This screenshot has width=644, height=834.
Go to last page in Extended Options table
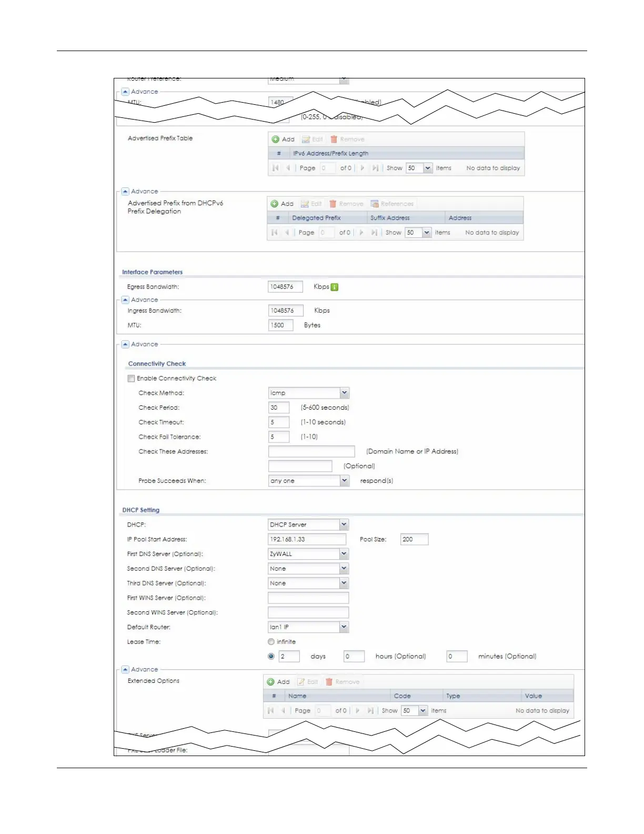[x=370, y=710]
